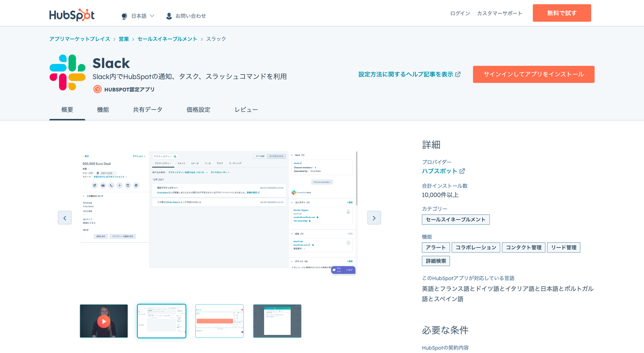Click the コンタクト管理 feature tag
Viewport: 644px width, 353px height.
click(524, 247)
